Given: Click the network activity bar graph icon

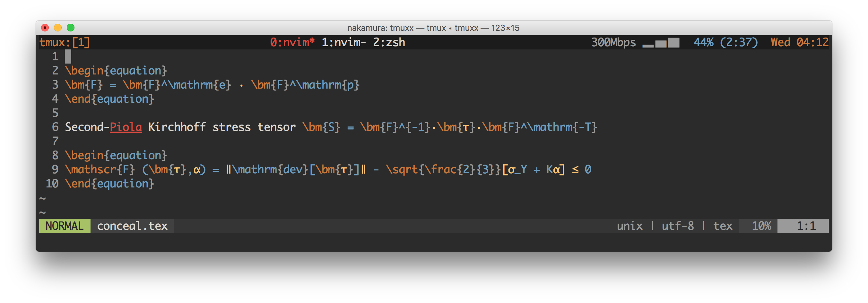Looking at the screenshot, I should tap(661, 43).
